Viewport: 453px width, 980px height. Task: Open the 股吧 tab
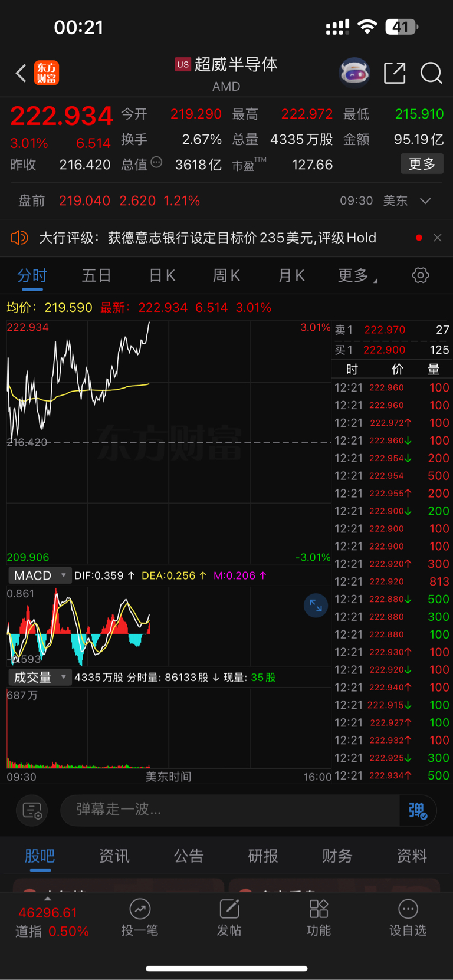(x=40, y=856)
